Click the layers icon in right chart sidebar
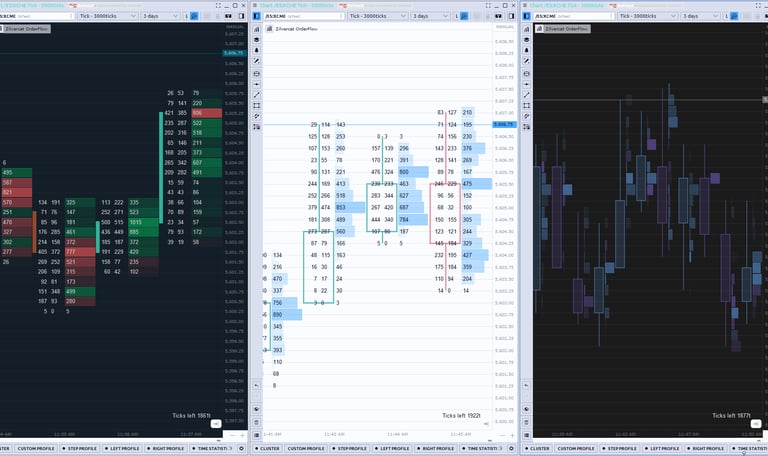The width and height of the screenshot is (768, 456). coord(526,40)
